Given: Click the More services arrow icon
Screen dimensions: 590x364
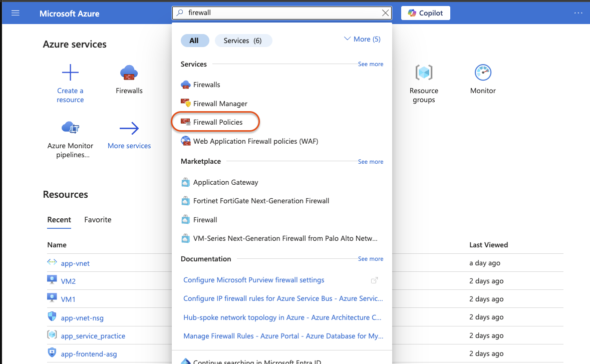Looking at the screenshot, I should click(x=129, y=128).
